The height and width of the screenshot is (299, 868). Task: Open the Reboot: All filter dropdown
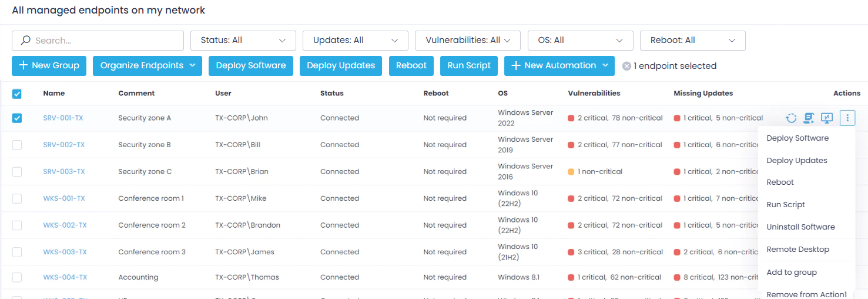(693, 41)
